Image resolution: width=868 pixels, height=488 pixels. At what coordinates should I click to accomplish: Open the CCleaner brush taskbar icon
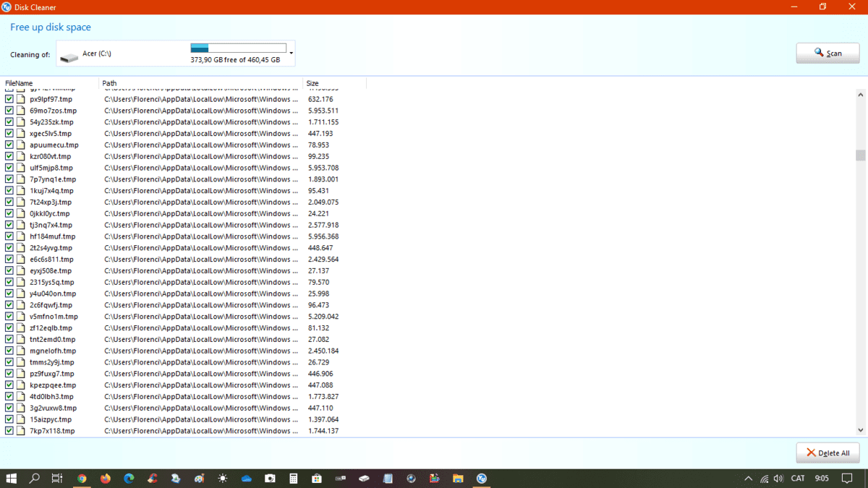(x=152, y=479)
